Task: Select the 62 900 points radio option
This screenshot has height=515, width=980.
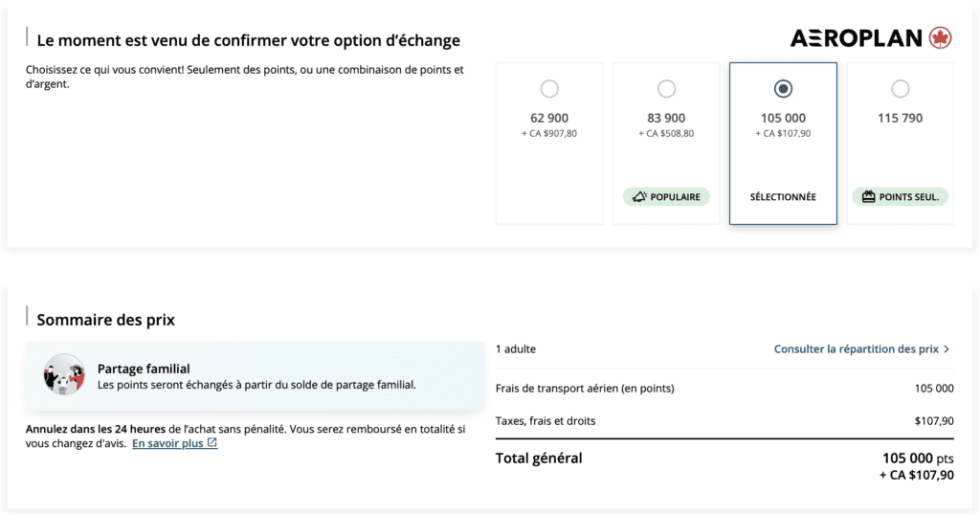Action: click(x=549, y=89)
